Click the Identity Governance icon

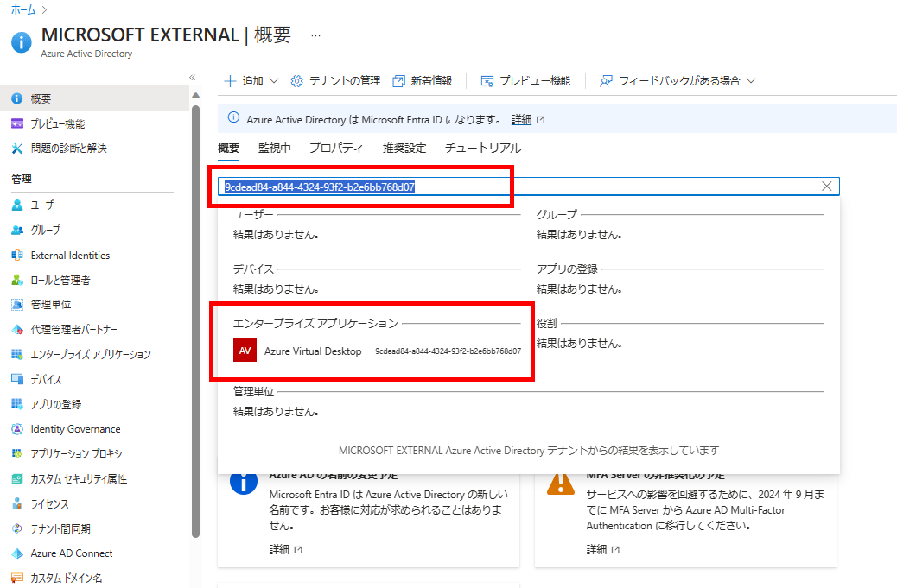click(x=17, y=429)
